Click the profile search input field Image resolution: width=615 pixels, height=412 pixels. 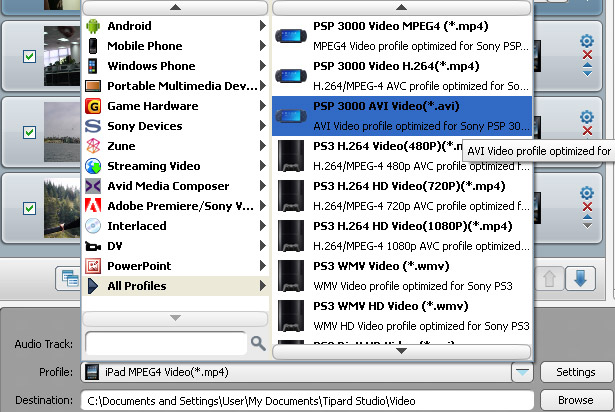click(x=166, y=344)
